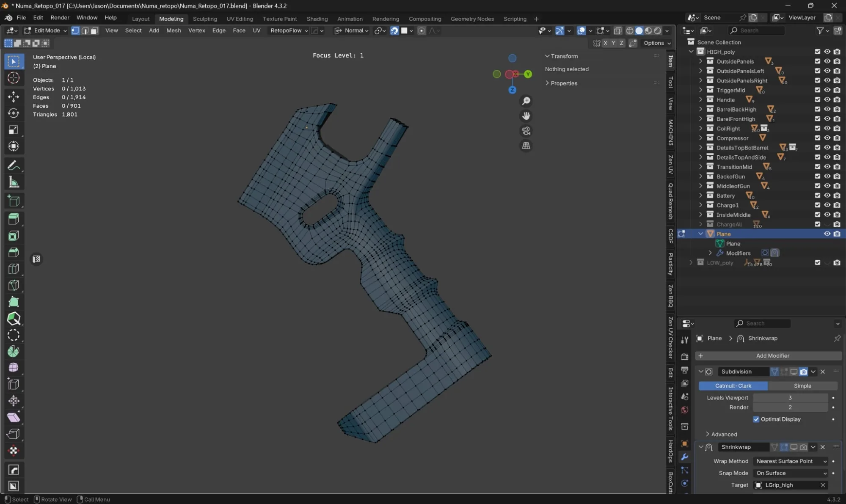Toggle snapping magnet icon
846x504 pixels.
[394, 30]
